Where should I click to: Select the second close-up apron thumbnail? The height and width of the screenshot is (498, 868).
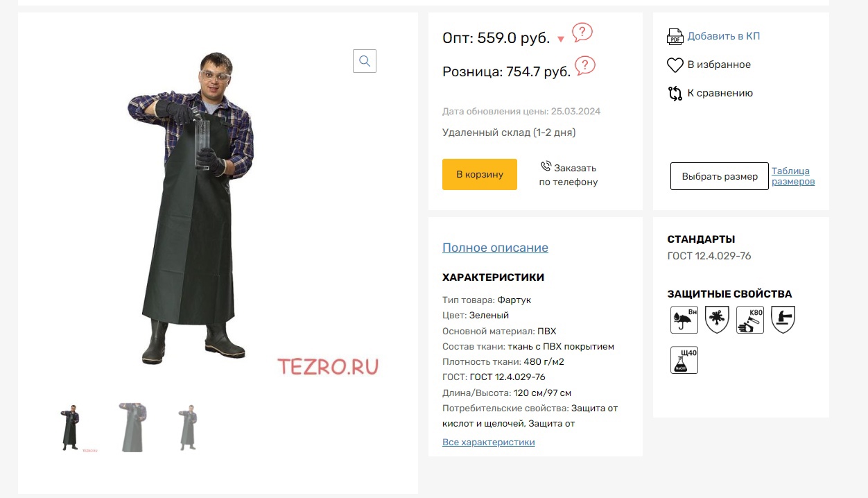coord(132,427)
